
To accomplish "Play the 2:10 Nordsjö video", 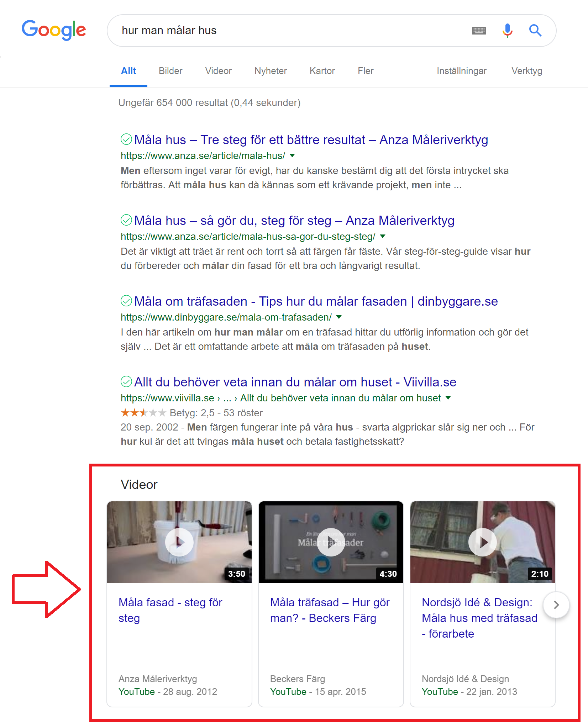I will (483, 542).
